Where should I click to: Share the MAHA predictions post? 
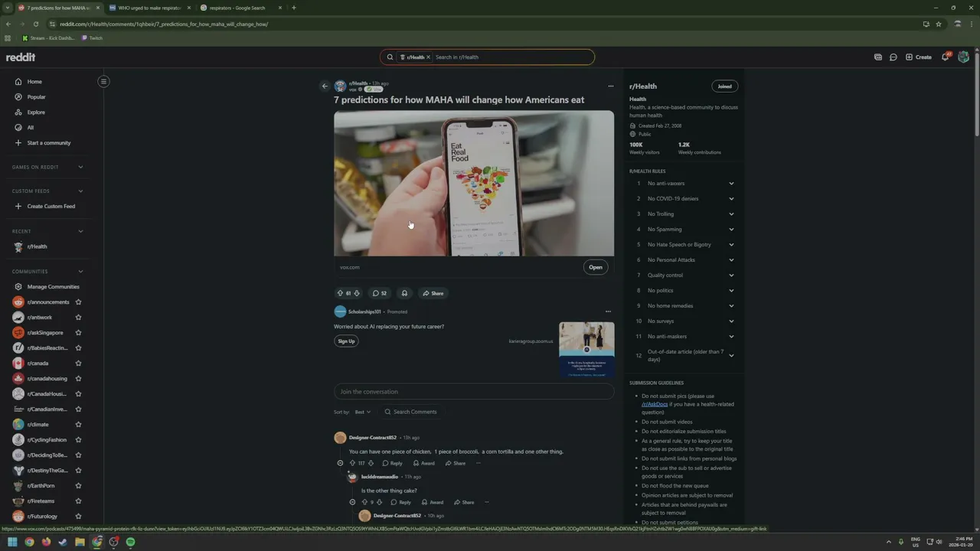[433, 293]
